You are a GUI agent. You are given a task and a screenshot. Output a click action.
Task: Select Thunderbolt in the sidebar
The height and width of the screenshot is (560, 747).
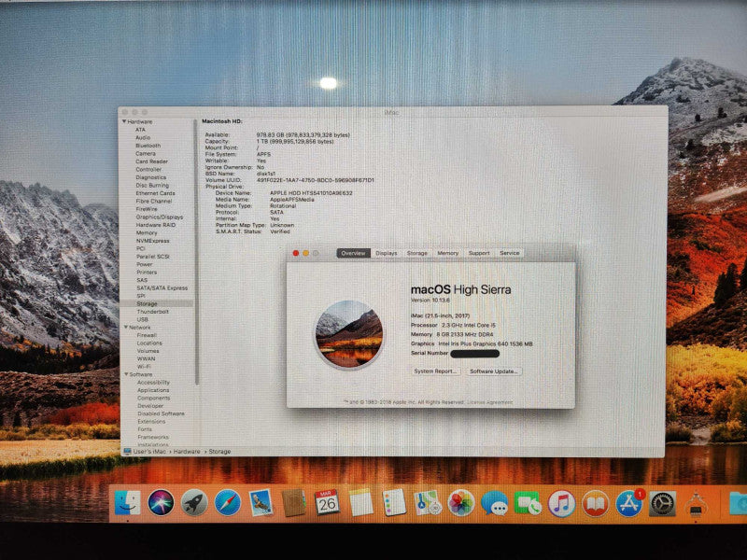[153, 312]
